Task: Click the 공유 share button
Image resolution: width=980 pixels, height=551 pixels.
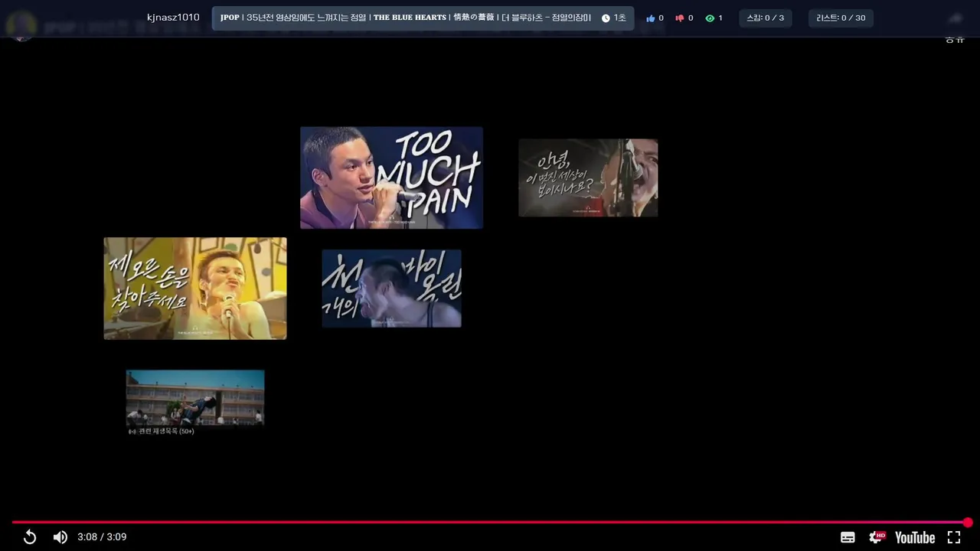Action: pyautogui.click(x=955, y=39)
